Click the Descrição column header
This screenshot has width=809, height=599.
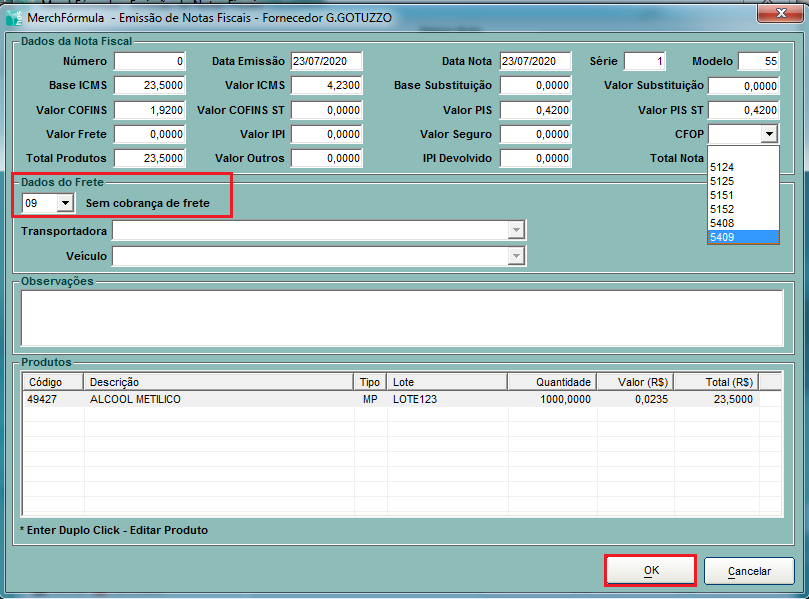[218, 382]
